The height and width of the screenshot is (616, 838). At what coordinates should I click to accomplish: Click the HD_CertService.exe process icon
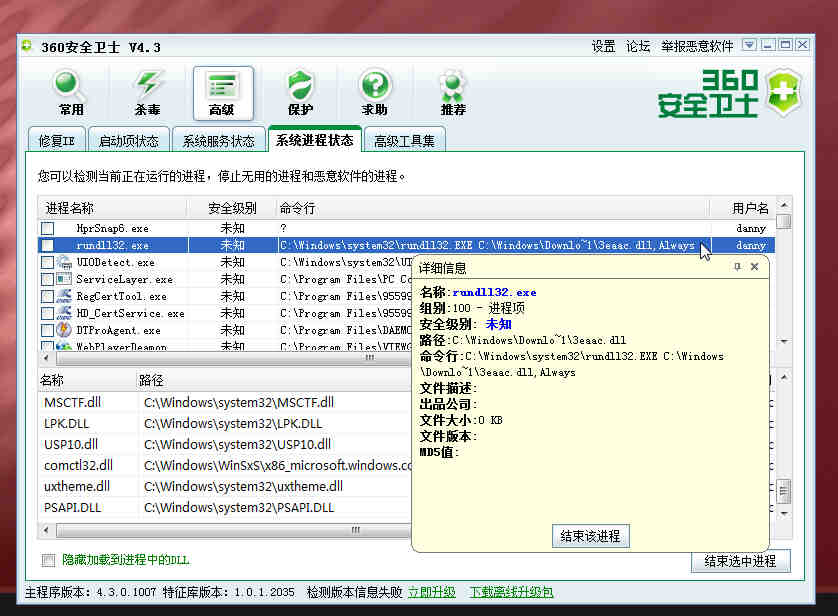click(x=64, y=313)
